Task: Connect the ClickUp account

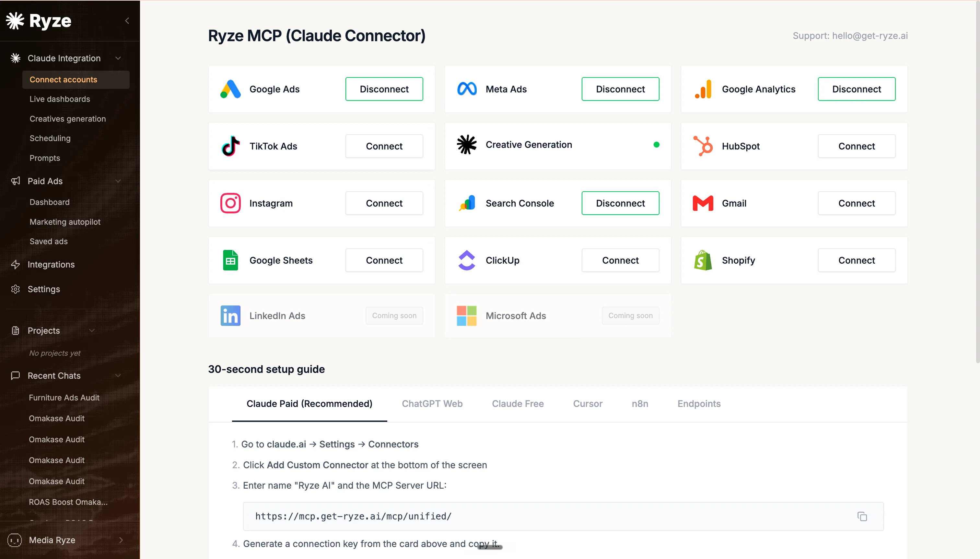Action: tap(621, 260)
